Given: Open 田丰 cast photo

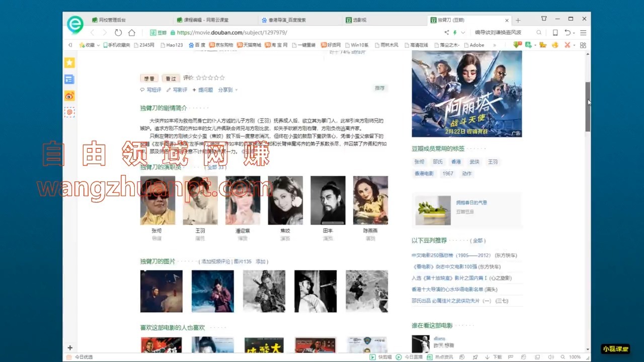Looking at the screenshot, I should [328, 200].
